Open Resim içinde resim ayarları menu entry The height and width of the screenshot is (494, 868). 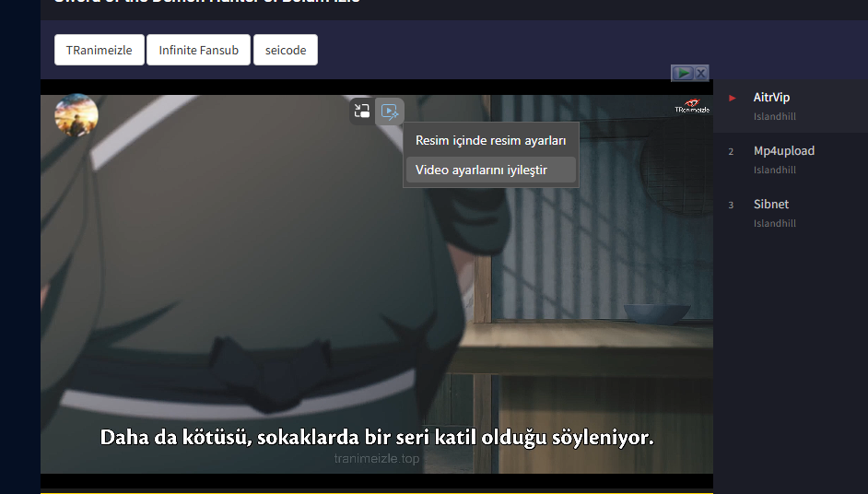pos(490,141)
